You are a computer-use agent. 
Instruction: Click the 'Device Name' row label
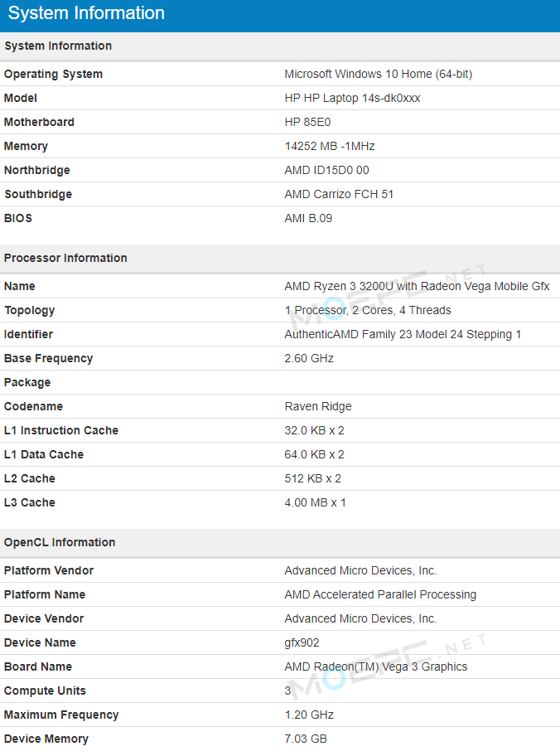pos(40,642)
